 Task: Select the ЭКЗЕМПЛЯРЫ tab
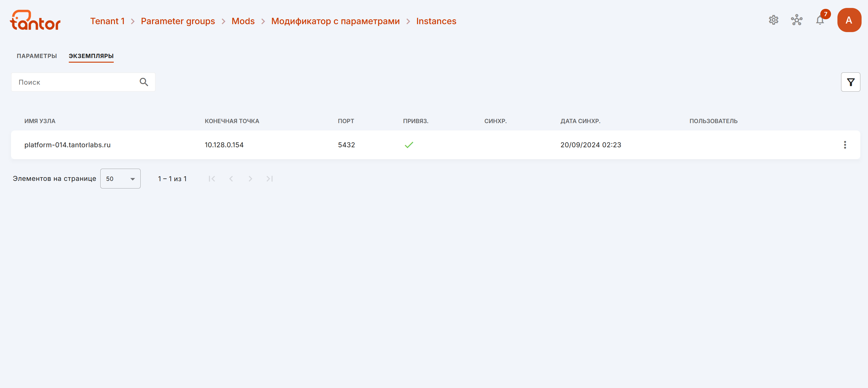pos(91,56)
